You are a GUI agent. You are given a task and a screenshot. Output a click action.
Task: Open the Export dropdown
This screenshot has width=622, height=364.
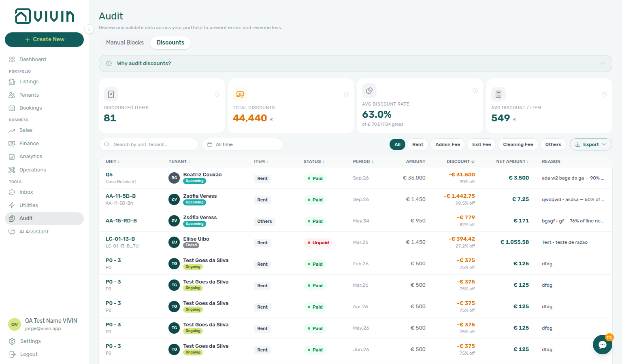(x=591, y=144)
